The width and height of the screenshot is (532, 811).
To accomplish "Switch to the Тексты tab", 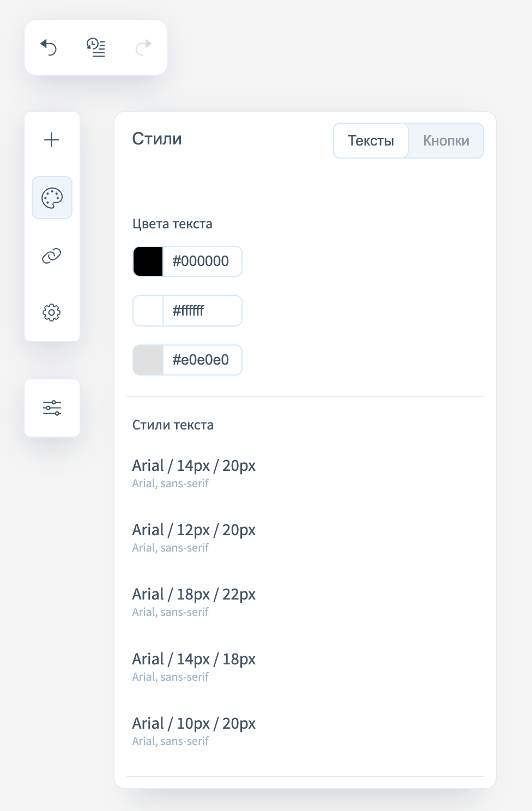I will 371,141.
